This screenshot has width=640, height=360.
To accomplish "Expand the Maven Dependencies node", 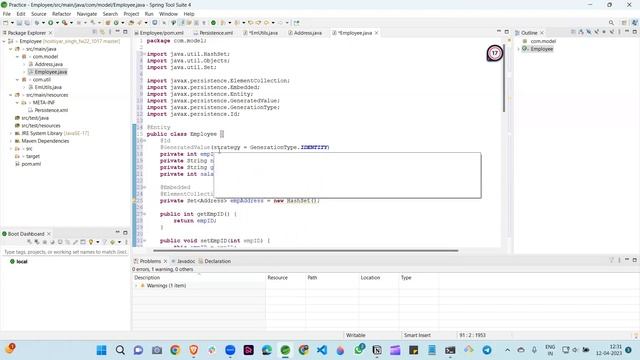I will (x=11, y=141).
